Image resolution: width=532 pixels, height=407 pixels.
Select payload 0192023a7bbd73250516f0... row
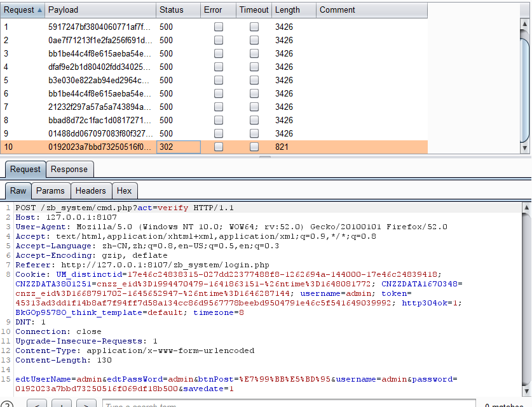click(214, 147)
